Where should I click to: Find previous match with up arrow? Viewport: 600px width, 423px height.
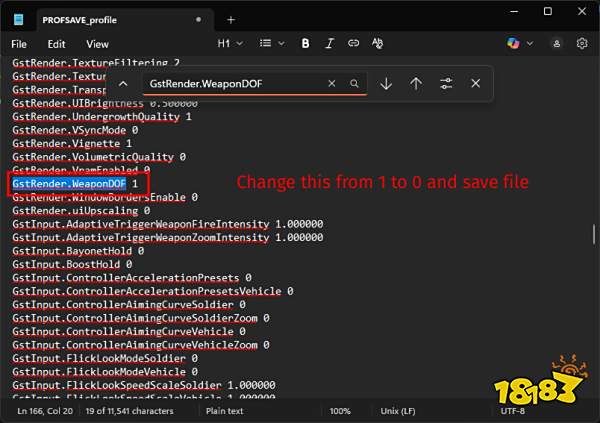[x=416, y=84]
